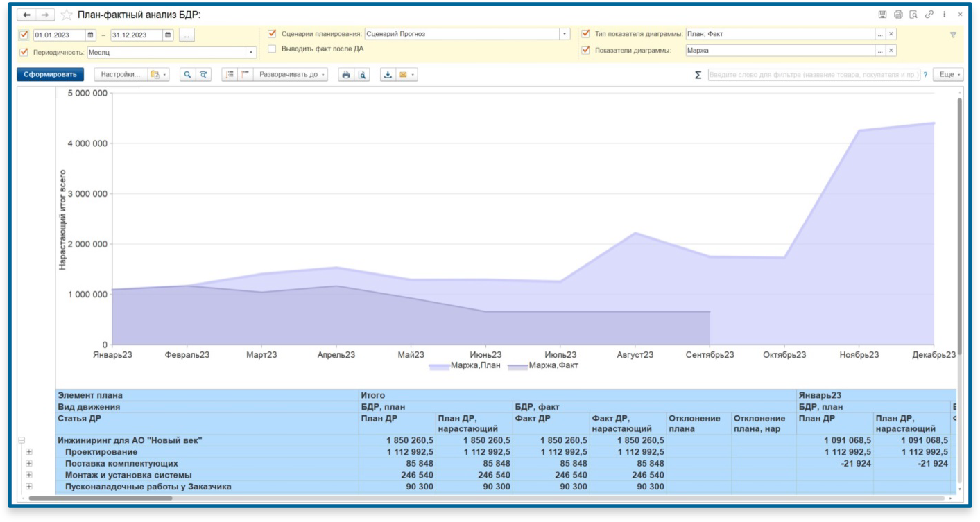Screen dimensions: 980x522
Task: Open print preview from the toolbar
Action: [x=362, y=75]
